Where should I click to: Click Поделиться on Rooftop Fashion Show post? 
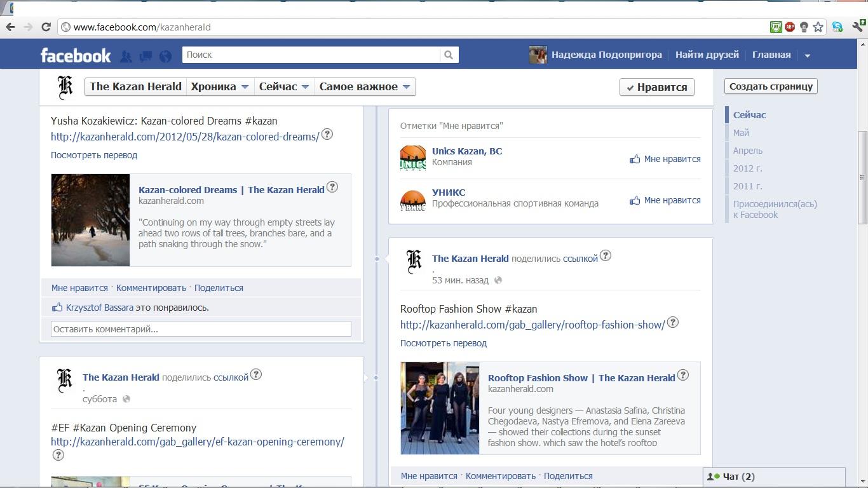coord(568,476)
